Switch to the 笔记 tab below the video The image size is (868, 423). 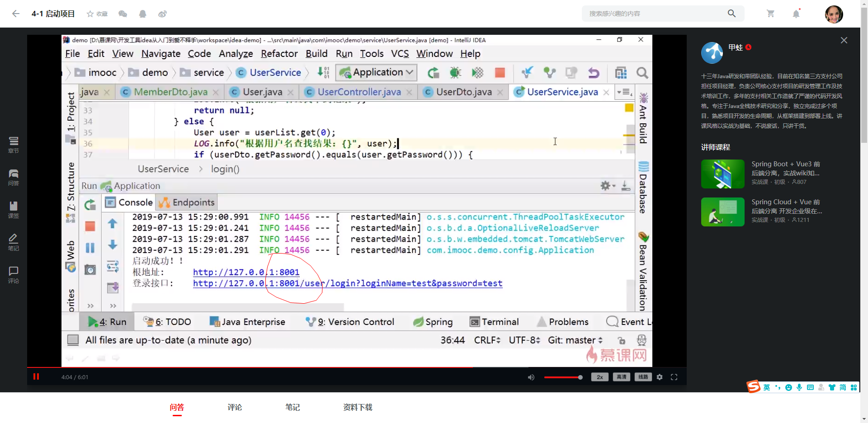(292, 407)
